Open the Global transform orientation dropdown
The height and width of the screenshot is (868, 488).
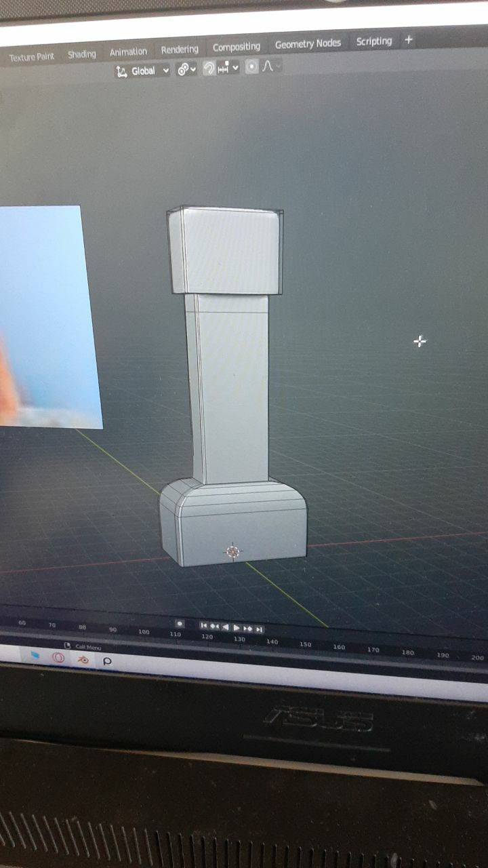click(142, 71)
